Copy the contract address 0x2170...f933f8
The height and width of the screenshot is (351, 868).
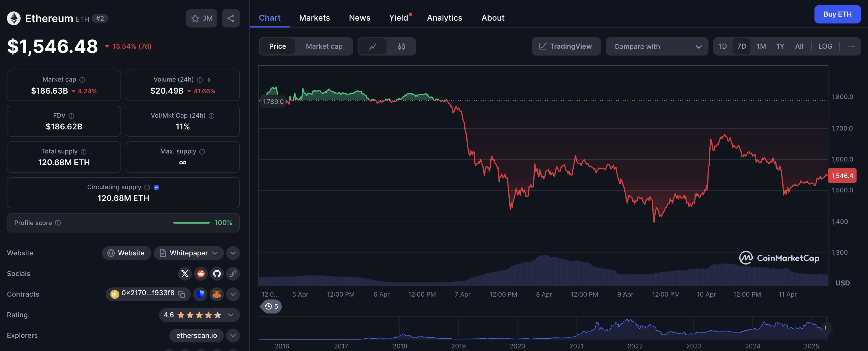pos(182,294)
